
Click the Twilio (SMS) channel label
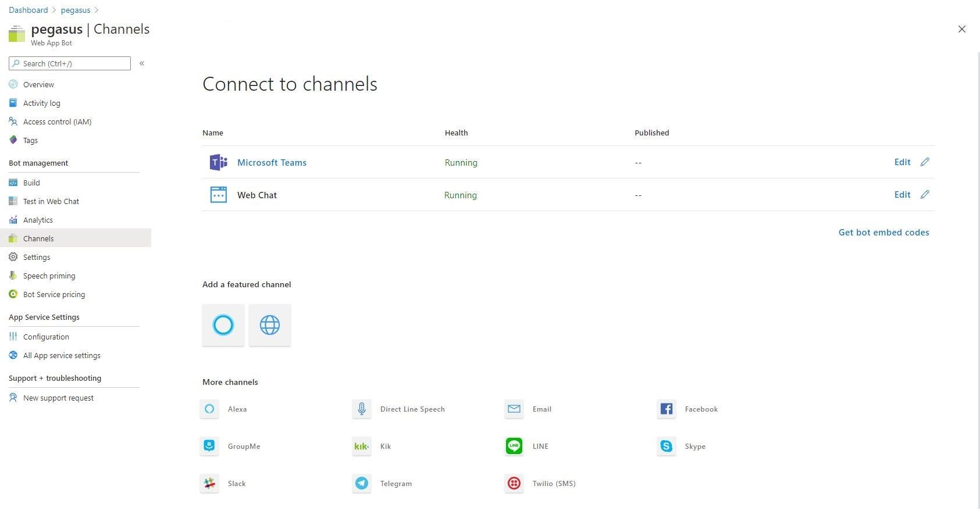tap(554, 484)
